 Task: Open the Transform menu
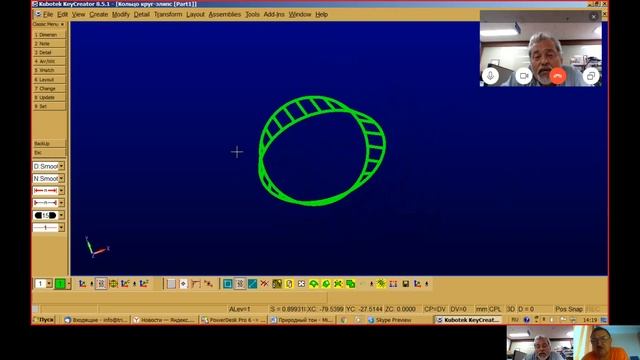coord(168,14)
